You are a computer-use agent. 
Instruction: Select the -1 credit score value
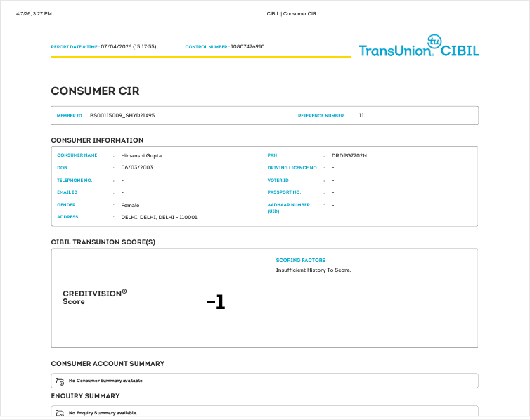tap(216, 301)
